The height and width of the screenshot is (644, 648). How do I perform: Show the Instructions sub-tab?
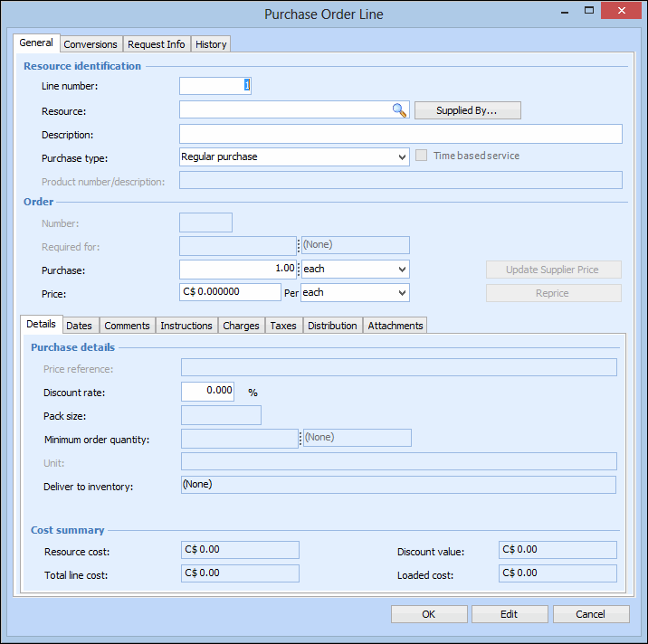pyautogui.click(x=186, y=326)
